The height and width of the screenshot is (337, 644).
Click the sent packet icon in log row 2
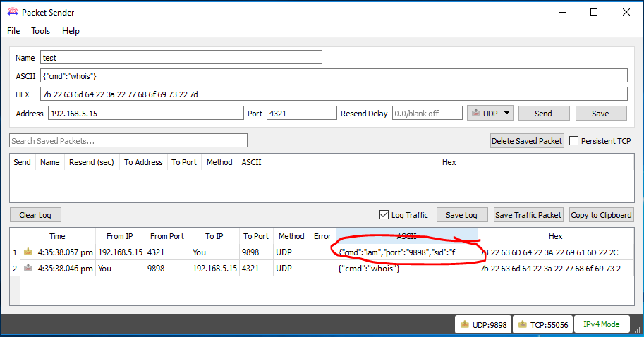point(28,268)
